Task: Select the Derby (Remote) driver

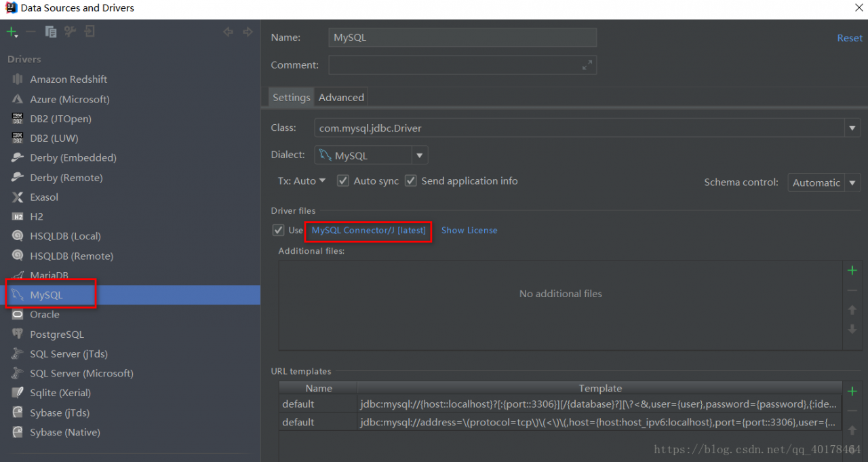Action: pos(130,178)
